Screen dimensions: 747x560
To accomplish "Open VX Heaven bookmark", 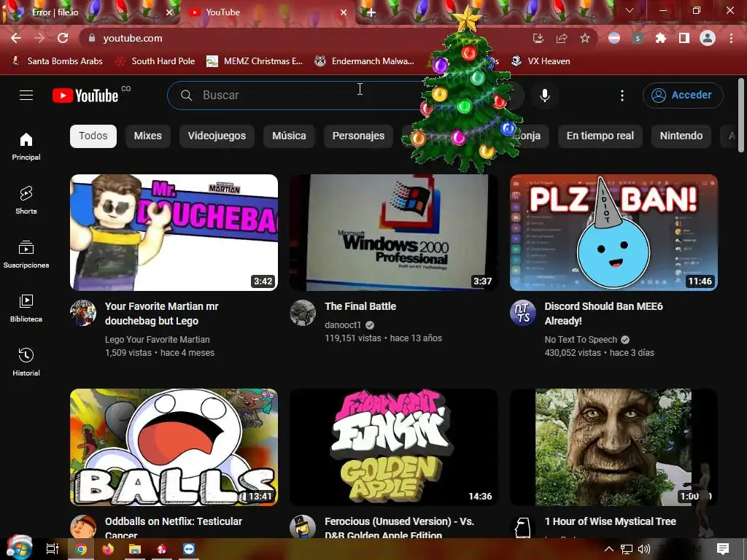I will pyautogui.click(x=541, y=61).
